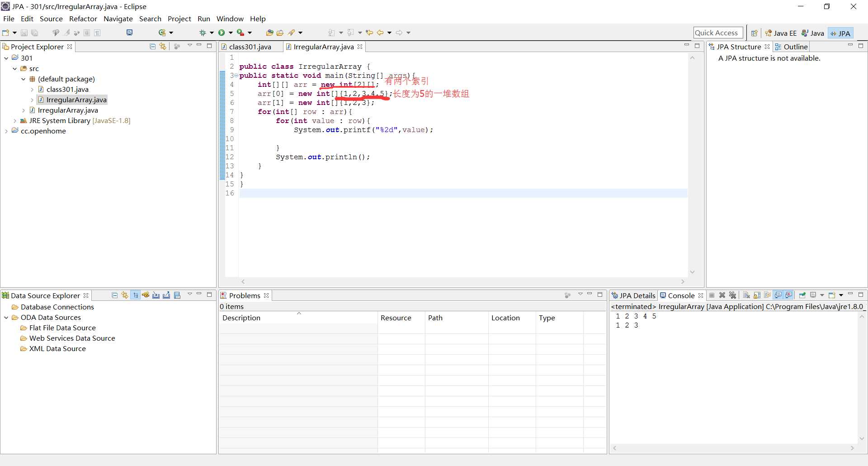Switch to the Outline tab

791,47
